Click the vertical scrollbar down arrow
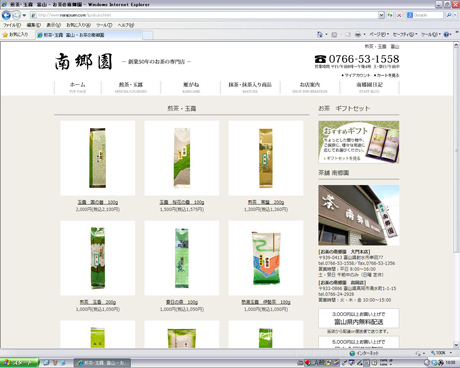 [456, 345]
